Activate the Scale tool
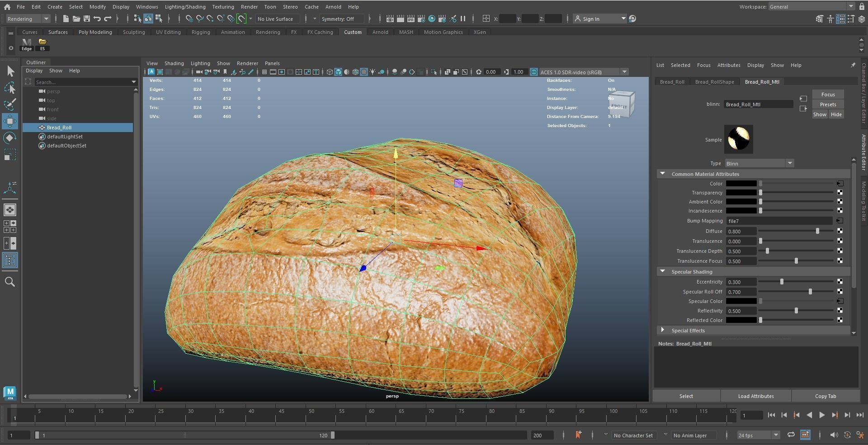This screenshot has width=868, height=445. tap(10, 155)
